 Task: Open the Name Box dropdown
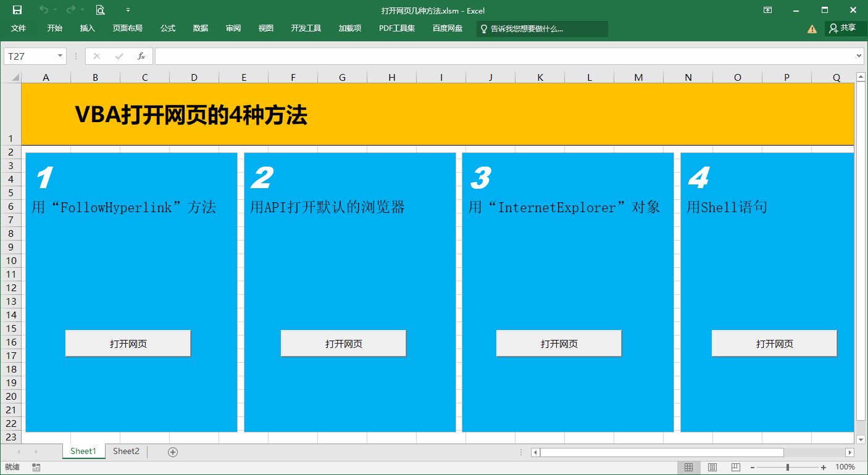(x=60, y=56)
